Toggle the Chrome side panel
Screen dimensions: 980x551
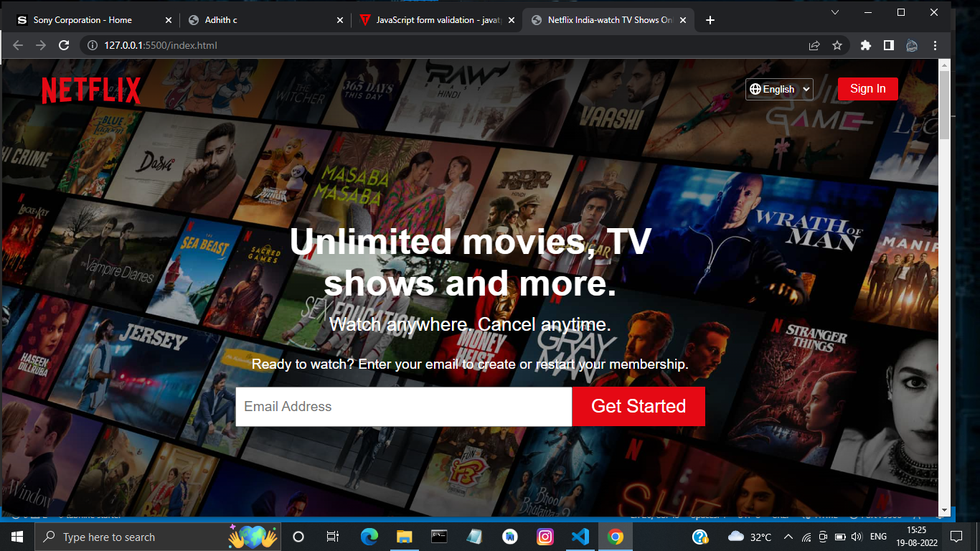[x=889, y=45]
